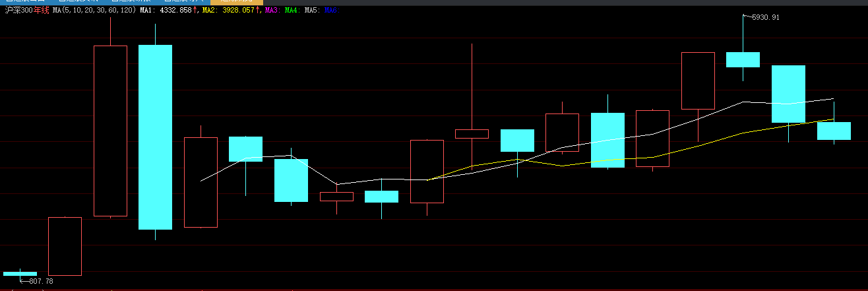Screen dimensions: 868x291
Task: Click the 807.78 low price label
Action: pyautogui.click(x=42, y=281)
